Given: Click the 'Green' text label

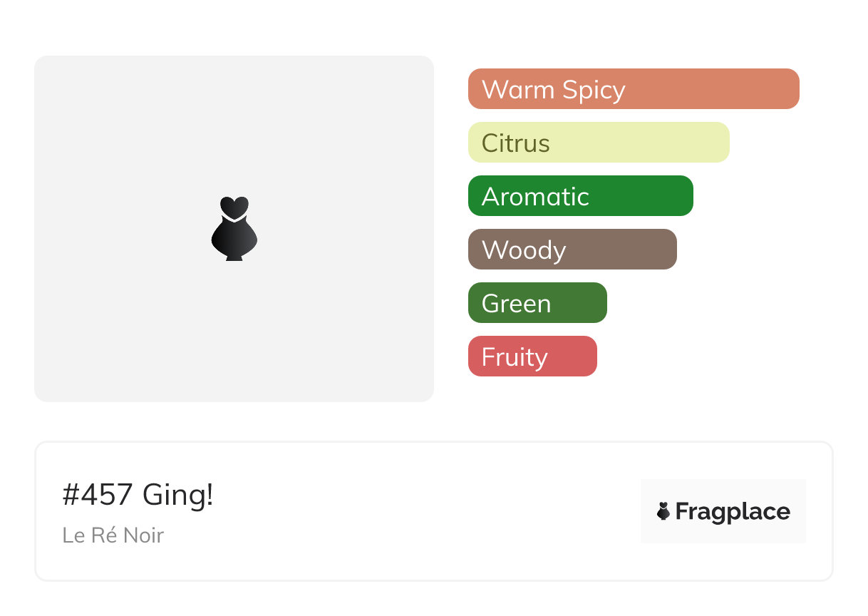Looking at the screenshot, I should pos(516,304).
